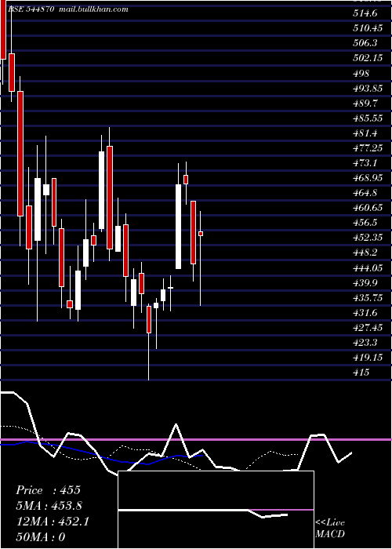Click the 423.3 price axis label
Viewport: 392px width, 549px height.
tap(365, 343)
